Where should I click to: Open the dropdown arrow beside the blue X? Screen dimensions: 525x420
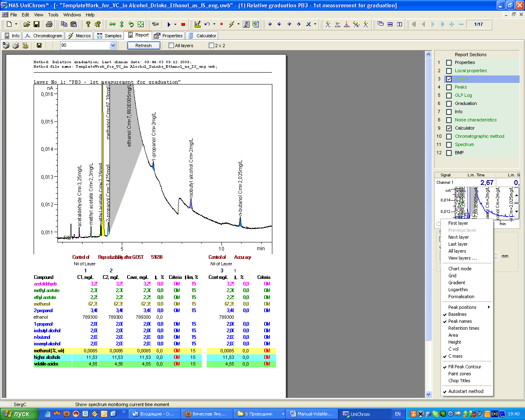coord(315,25)
